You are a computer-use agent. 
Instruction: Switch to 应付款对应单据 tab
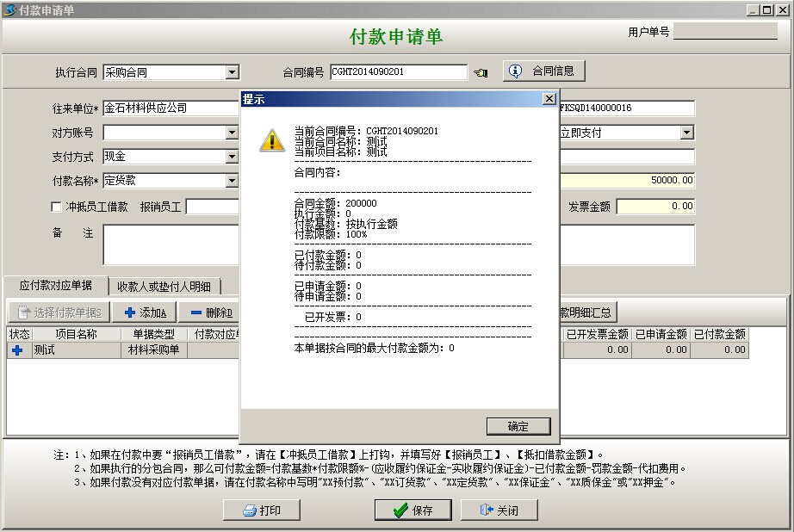click(55, 286)
